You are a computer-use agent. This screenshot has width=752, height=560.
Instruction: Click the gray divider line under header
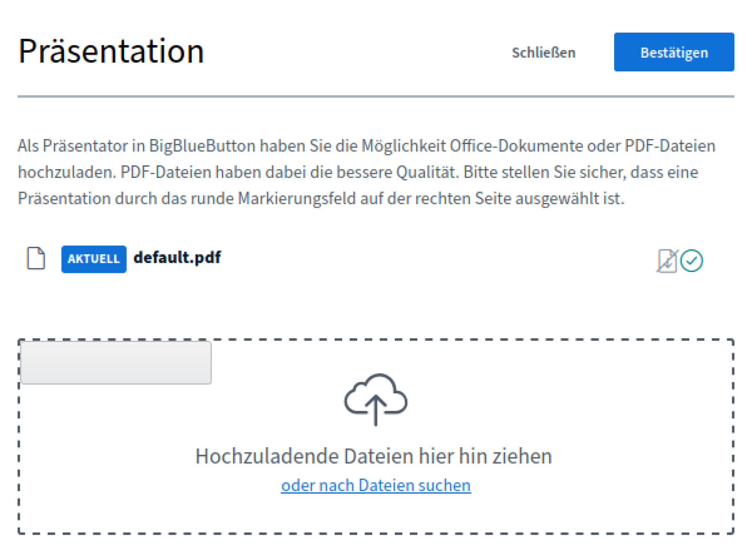pyautogui.click(x=376, y=97)
